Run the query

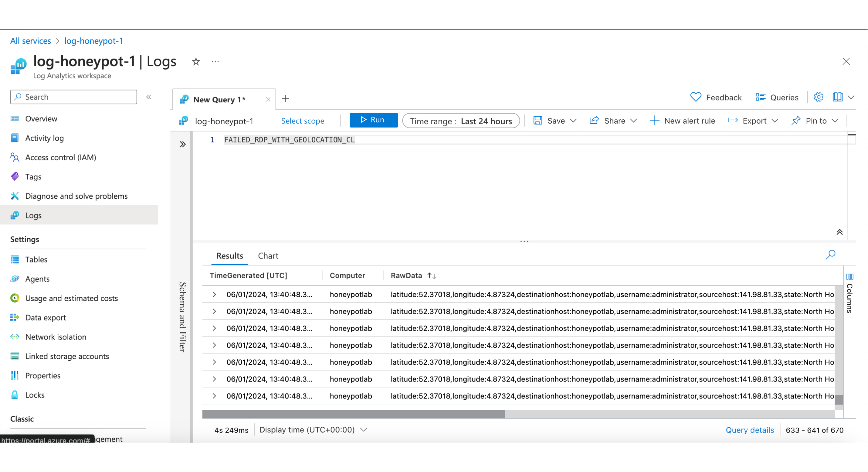pos(373,120)
